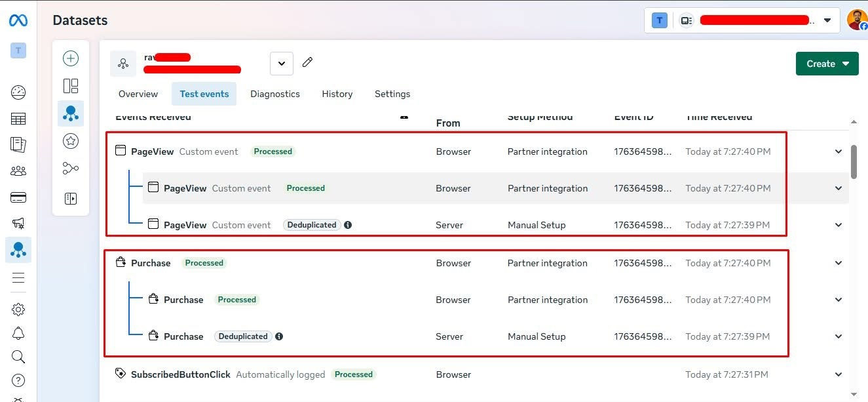Image resolution: width=868 pixels, height=402 pixels.
Task: Expand the Server Purchase Deduplicated row chevron
Action: 839,336
